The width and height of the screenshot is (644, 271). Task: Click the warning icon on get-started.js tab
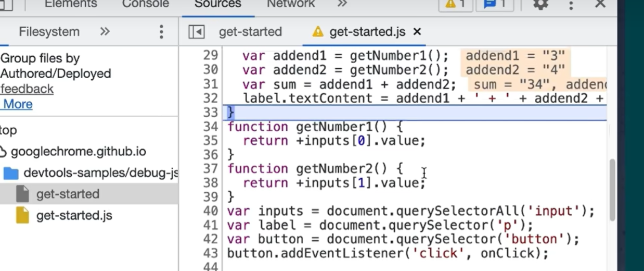[x=317, y=32]
